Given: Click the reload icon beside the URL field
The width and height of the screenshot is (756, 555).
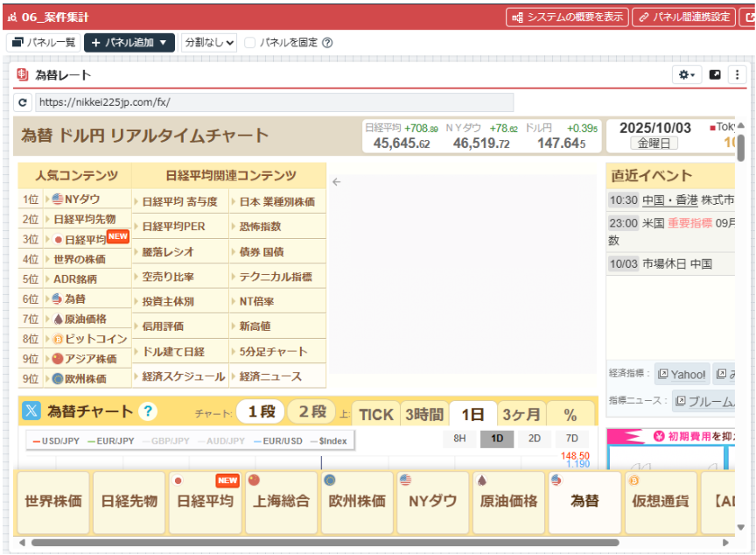Looking at the screenshot, I should coord(23,102).
